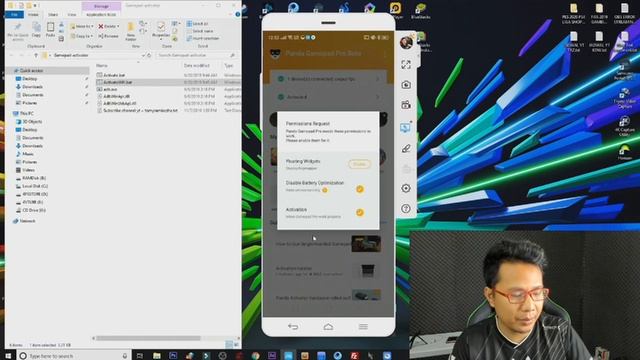Click the screen cast monitor icon

[x=405, y=128]
